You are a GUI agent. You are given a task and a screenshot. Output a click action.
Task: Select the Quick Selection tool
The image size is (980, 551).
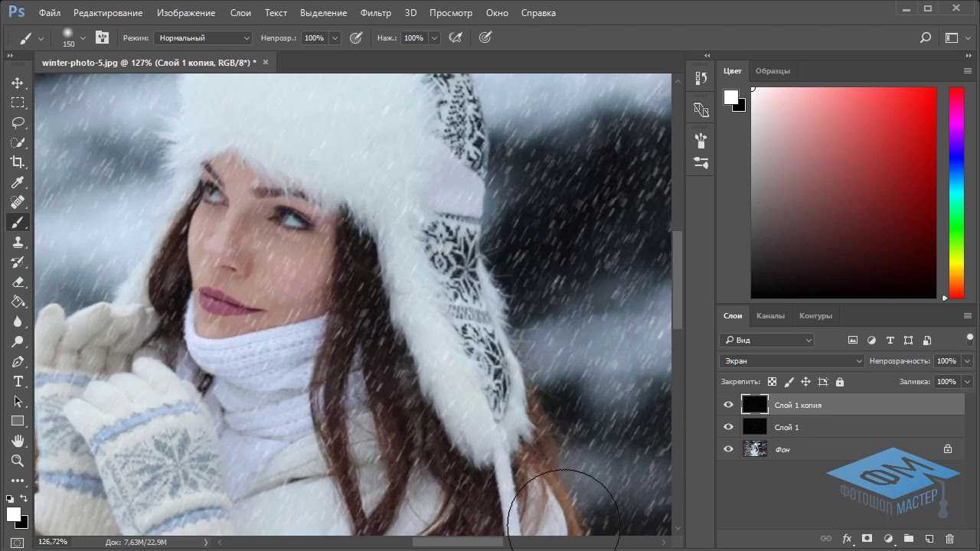click(x=18, y=142)
